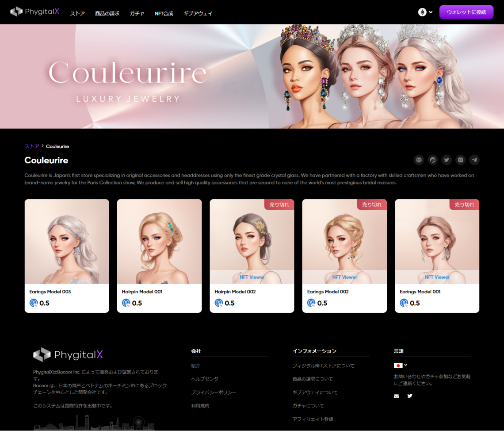This screenshot has width=504, height=431.
Task: Click the Earings Model 003 title
Action: (x=50, y=292)
